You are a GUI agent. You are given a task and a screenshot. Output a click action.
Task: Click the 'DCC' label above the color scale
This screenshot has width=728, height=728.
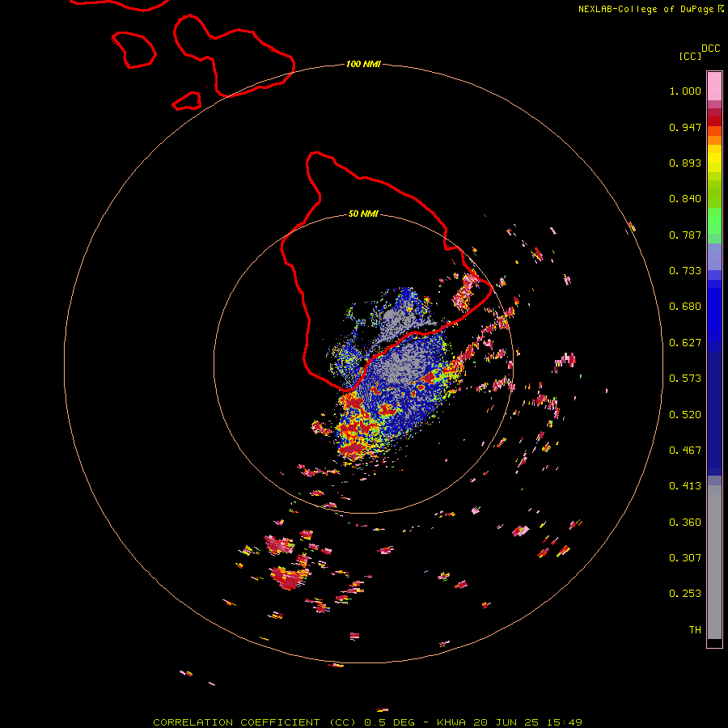tap(710, 49)
